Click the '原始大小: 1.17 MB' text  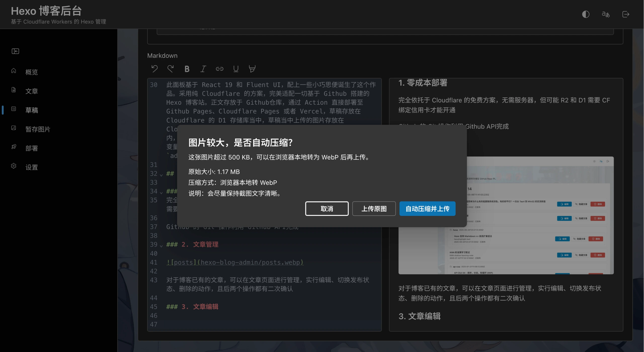point(214,172)
